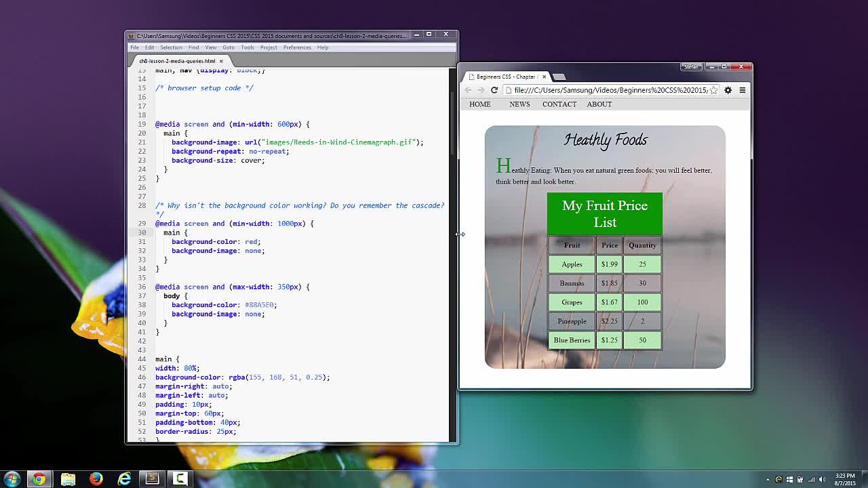The image size is (868, 488).
Task: Show hidden system tray icons
Action: [x=768, y=480]
